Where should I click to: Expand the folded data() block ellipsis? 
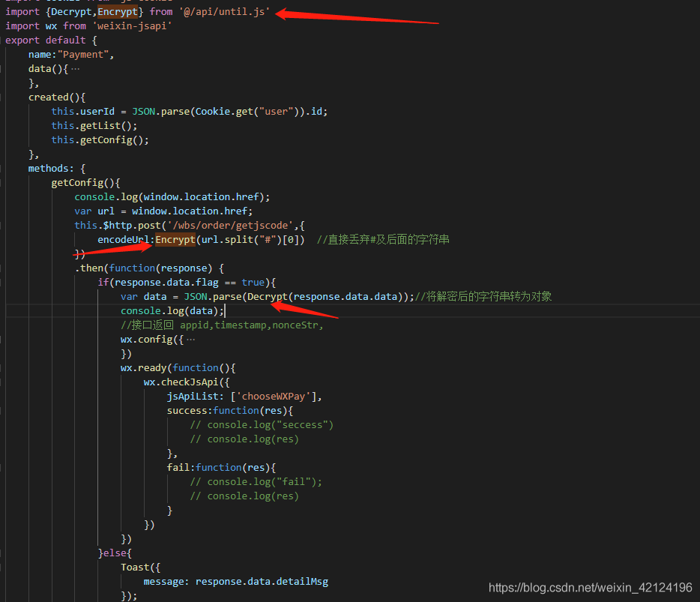point(75,69)
